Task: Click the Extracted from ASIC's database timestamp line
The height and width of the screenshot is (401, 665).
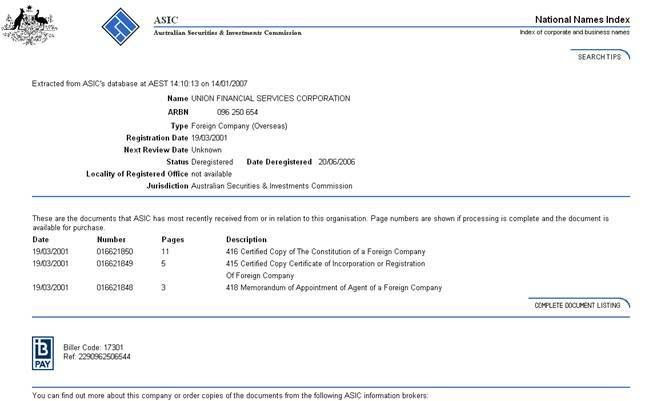Action: (x=140, y=84)
